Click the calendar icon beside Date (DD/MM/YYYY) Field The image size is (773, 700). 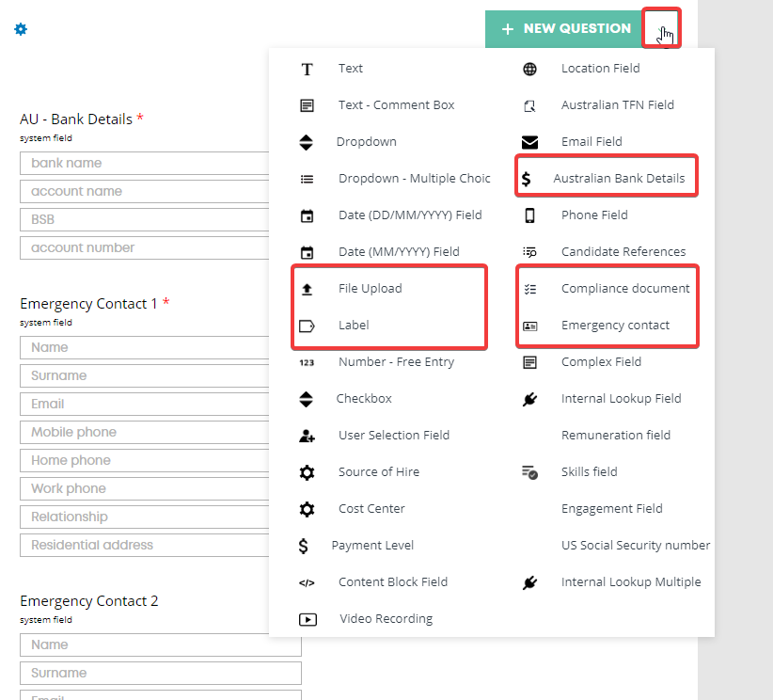pos(307,215)
